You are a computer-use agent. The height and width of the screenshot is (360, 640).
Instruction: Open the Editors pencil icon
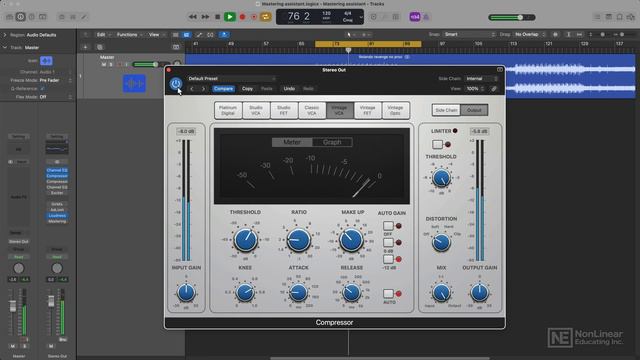(x=84, y=17)
